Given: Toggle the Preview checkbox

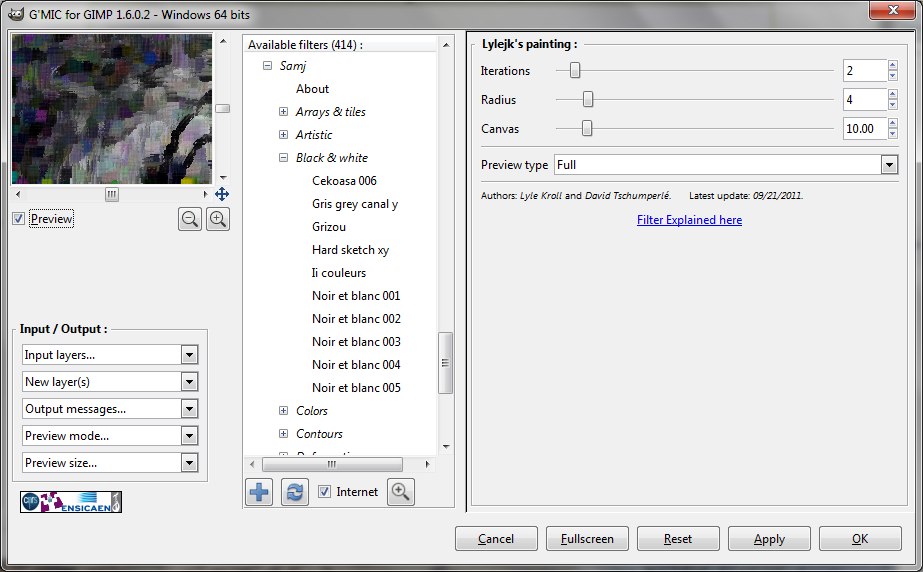Looking at the screenshot, I should pos(18,219).
